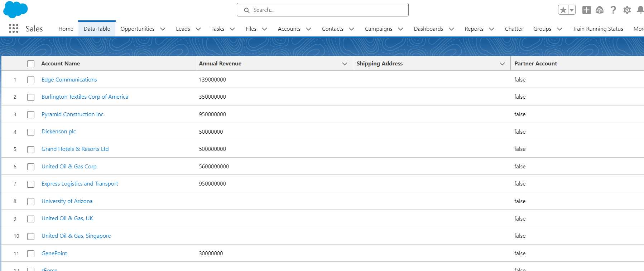644x271 pixels.
Task: Open the United Oil & Gas, UK link
Action: pos(67,218)
